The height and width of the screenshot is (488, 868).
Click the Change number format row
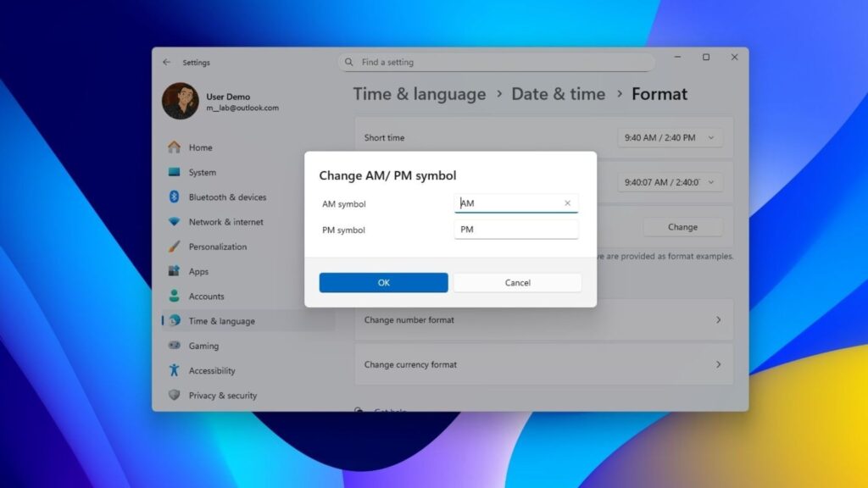[544, 319]
